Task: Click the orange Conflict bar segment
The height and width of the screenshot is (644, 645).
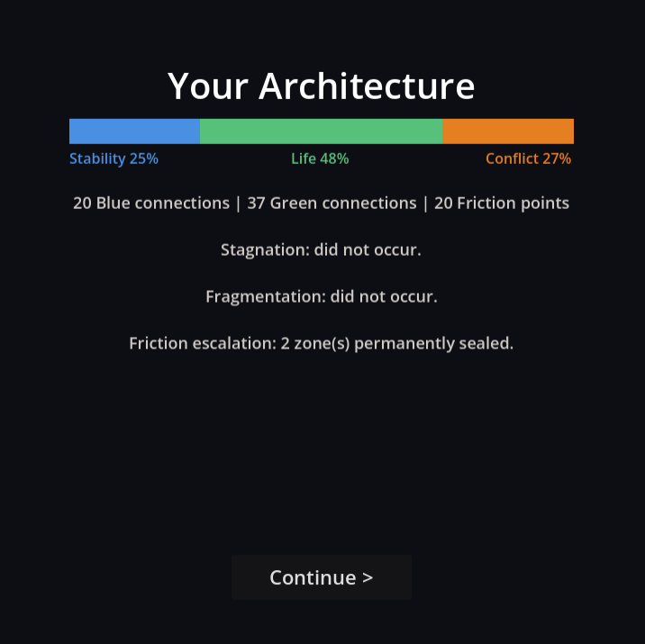Action: (508, 132)
